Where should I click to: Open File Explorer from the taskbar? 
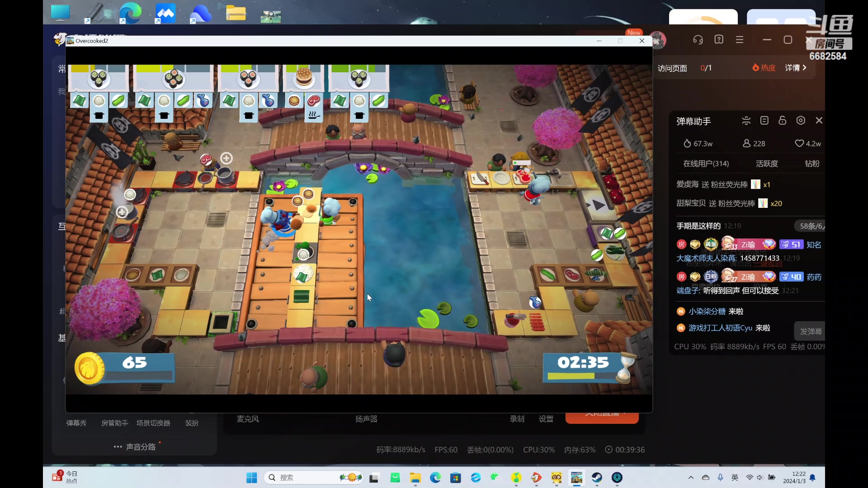[x=415, y=478]
